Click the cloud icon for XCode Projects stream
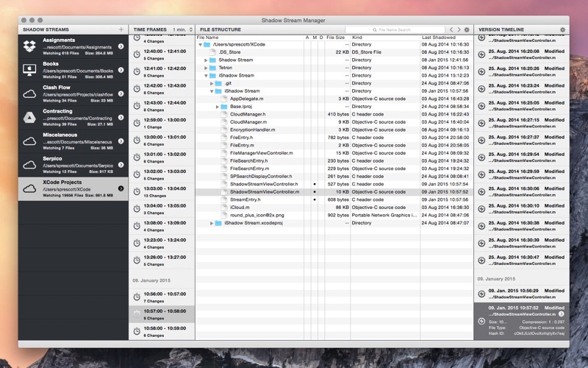The image size is (588, 368). (x=29, y=188)
